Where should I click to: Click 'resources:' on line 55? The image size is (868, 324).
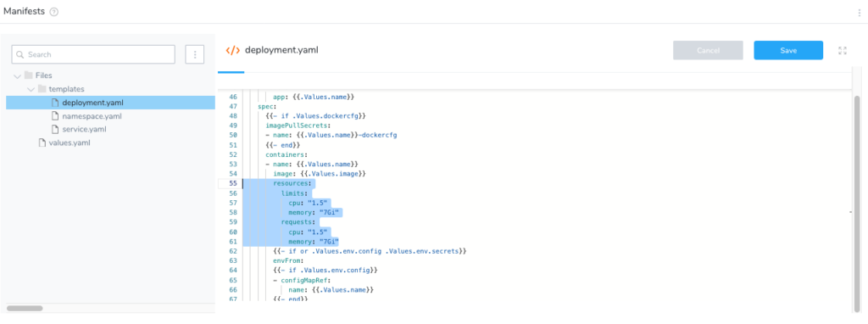pyautogui.click(x=293, y=183)
